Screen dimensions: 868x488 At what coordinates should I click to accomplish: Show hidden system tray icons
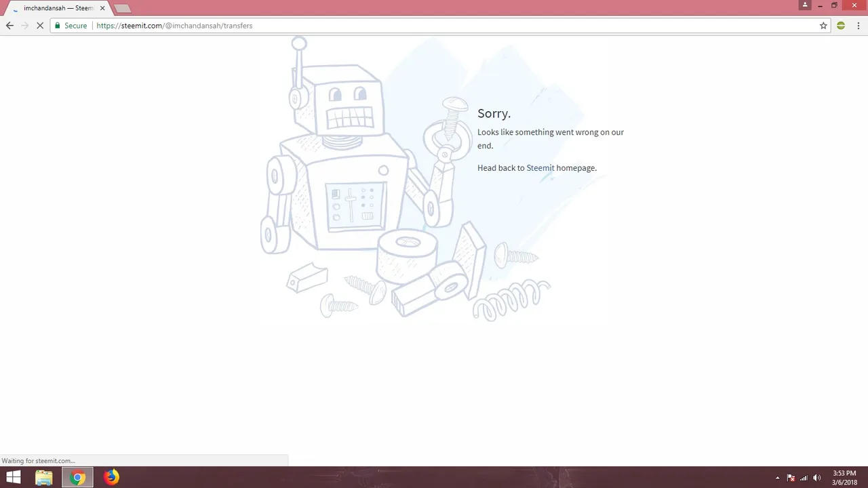point(778,478)
